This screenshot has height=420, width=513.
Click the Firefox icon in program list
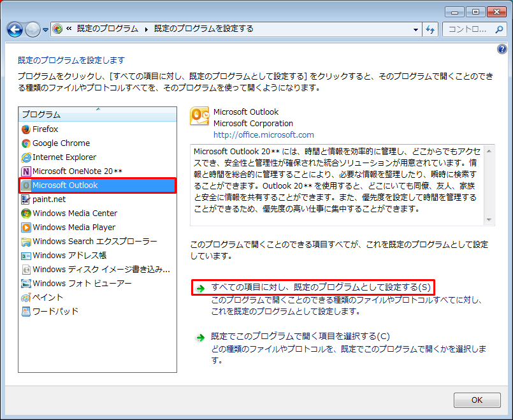[26, 129]
